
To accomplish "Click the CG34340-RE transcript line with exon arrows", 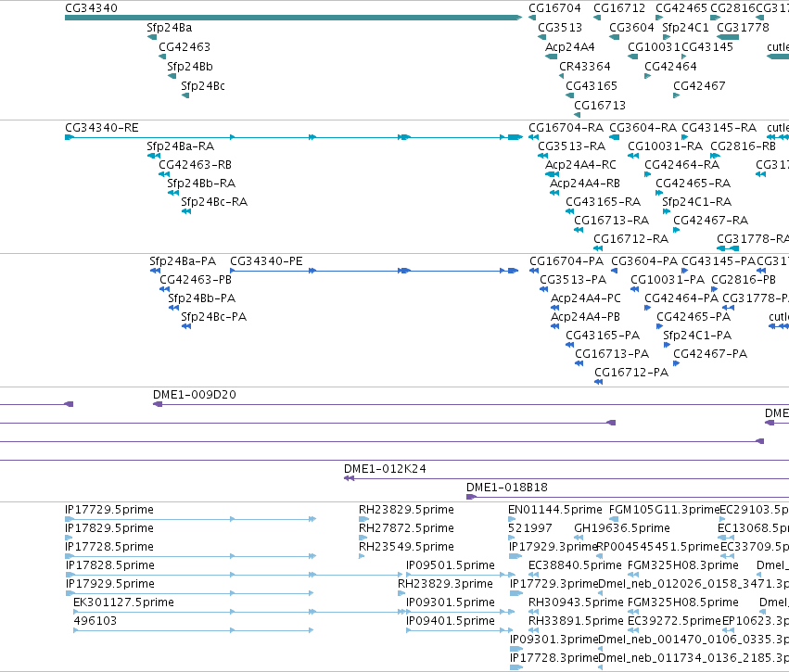I will (294, 137).
